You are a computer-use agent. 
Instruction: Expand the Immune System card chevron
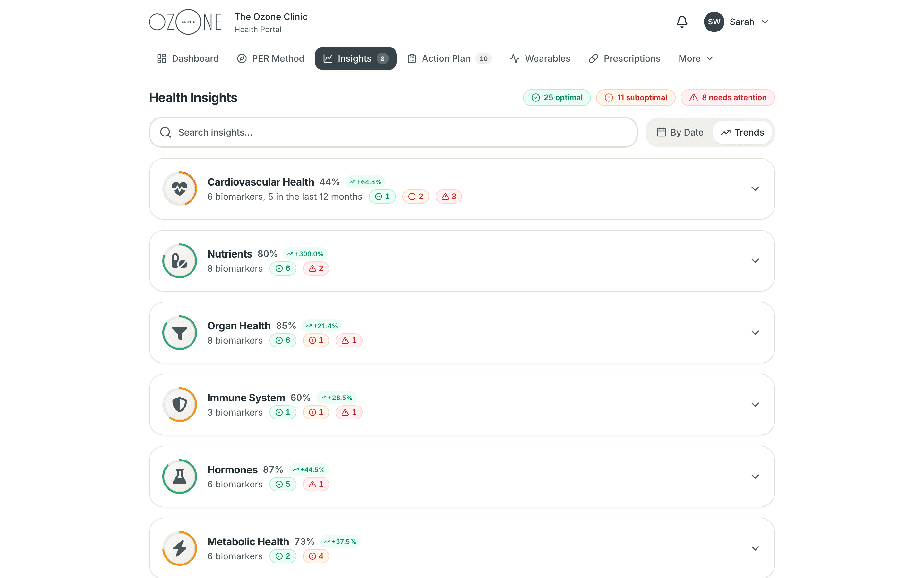pyautogui.click(x=755, y=405)
